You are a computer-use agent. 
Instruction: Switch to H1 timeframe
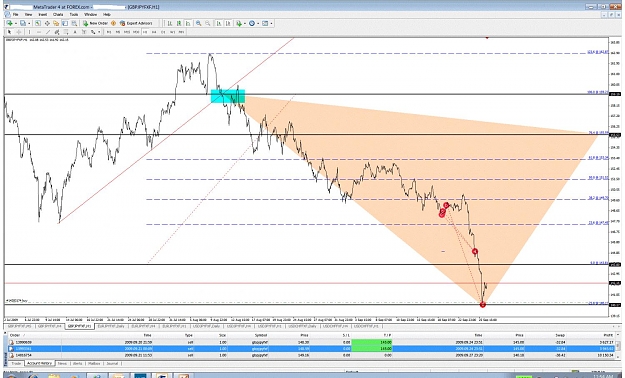click(145, 32)
